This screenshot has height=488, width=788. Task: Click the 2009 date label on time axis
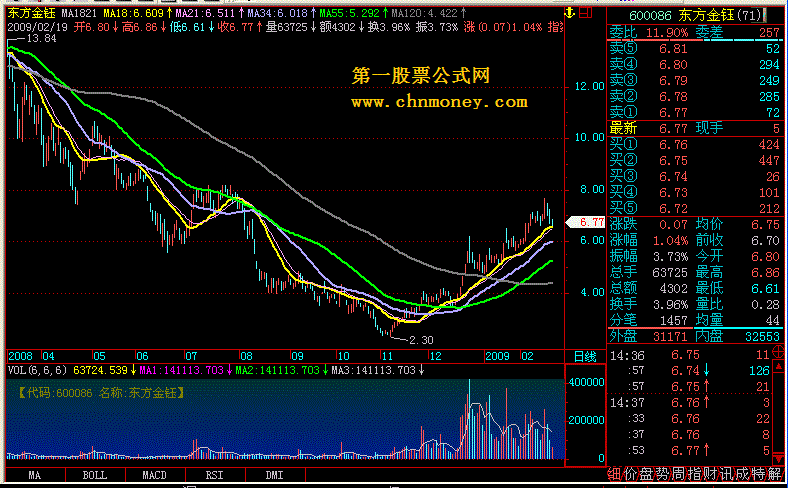pyautogui.click(x=498, y=356)
